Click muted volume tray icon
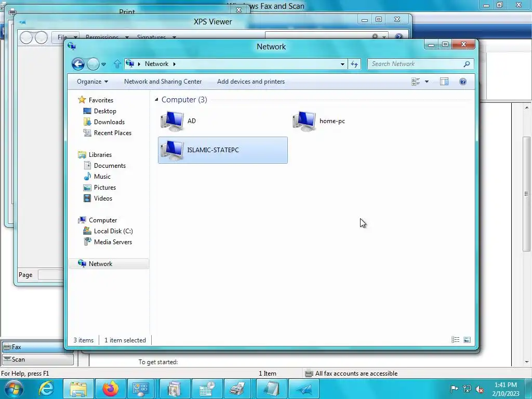532x399 pixels. pos(480,389)
